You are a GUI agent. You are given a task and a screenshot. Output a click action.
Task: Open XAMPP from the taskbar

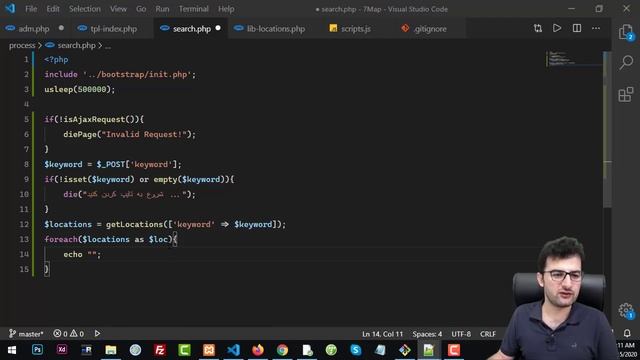209,350
